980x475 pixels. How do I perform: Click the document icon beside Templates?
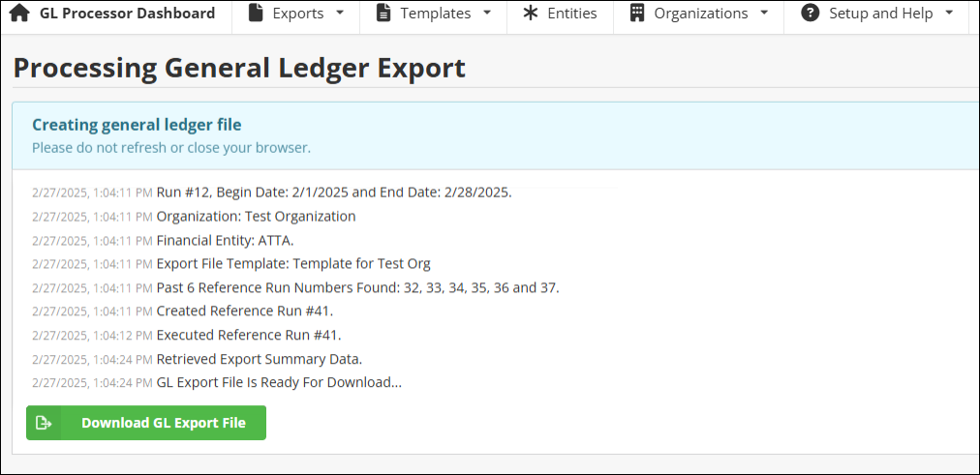pos(383,14)
